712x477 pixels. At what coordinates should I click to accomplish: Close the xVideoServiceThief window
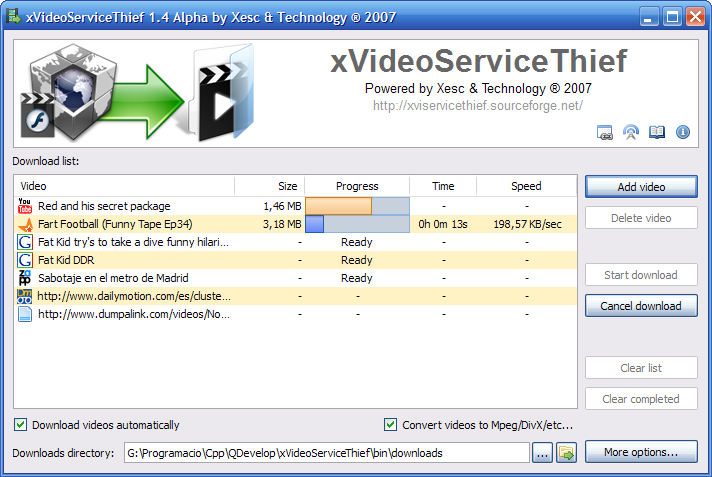tap(695, 17)
